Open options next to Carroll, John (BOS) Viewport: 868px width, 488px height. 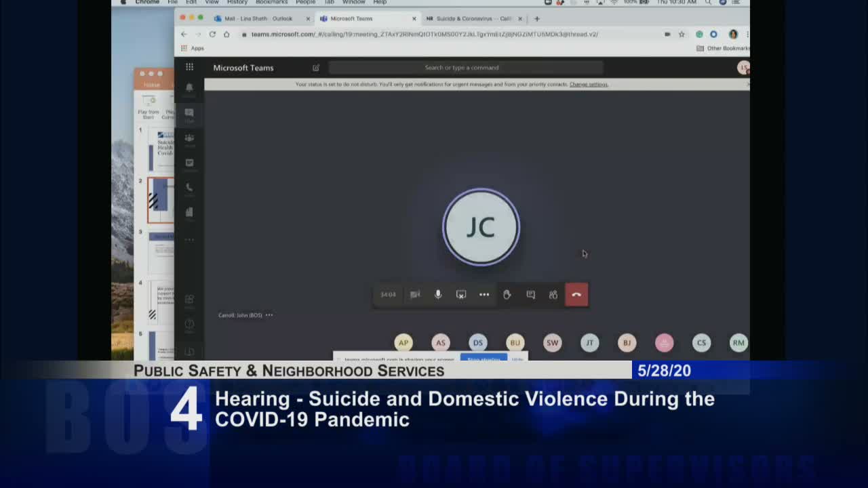pos(269,315)
